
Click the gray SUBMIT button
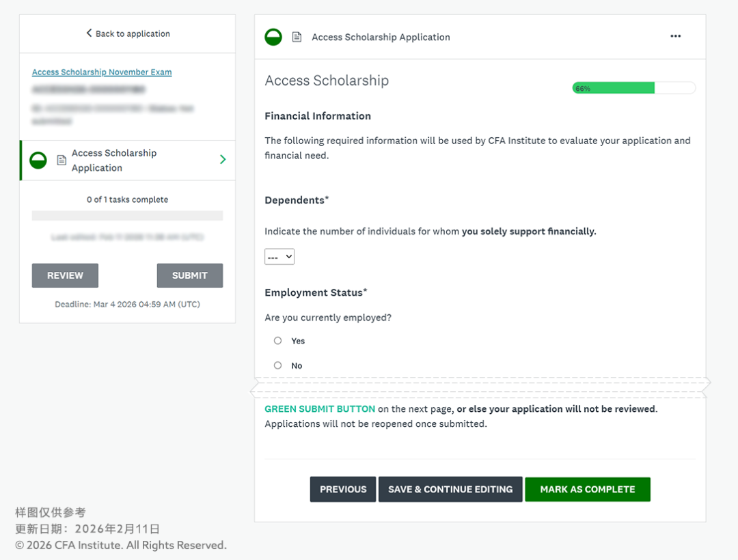190,275
